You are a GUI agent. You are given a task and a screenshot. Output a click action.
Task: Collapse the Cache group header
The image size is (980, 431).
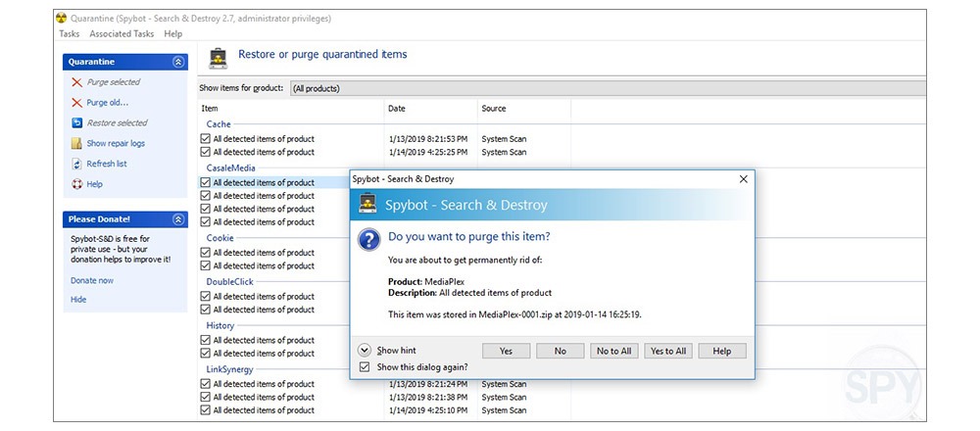pyautogui.click(x=219, y=124)
